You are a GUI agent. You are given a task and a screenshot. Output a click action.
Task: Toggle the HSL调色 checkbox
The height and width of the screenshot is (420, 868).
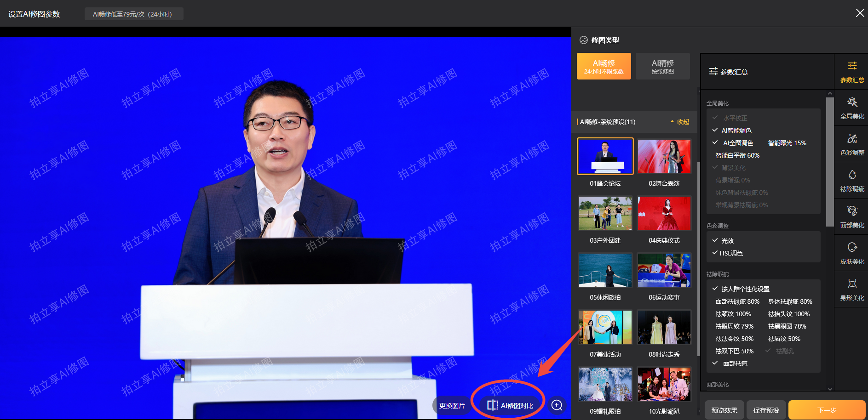[715, 253]
